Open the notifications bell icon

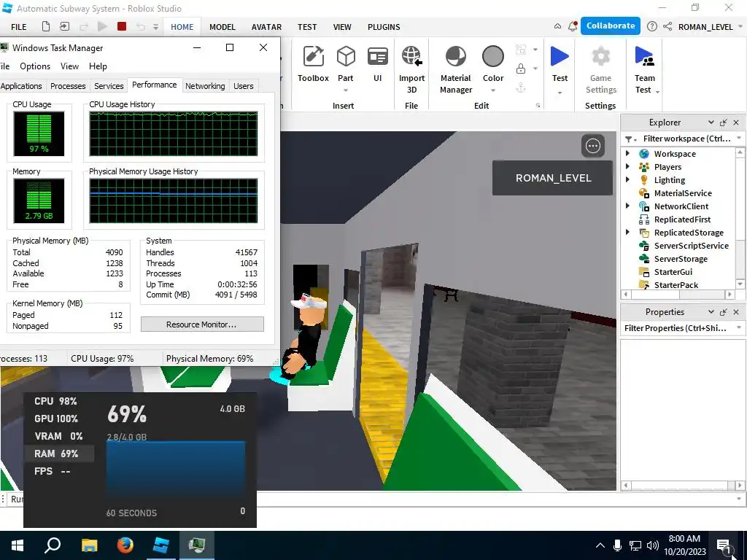point(573,27)
